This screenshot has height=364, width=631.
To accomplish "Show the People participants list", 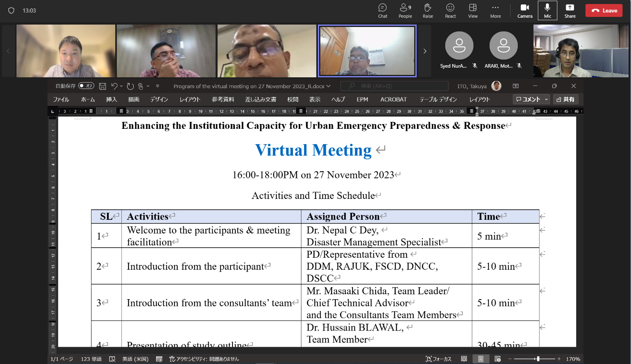I will tap(405, 10).
